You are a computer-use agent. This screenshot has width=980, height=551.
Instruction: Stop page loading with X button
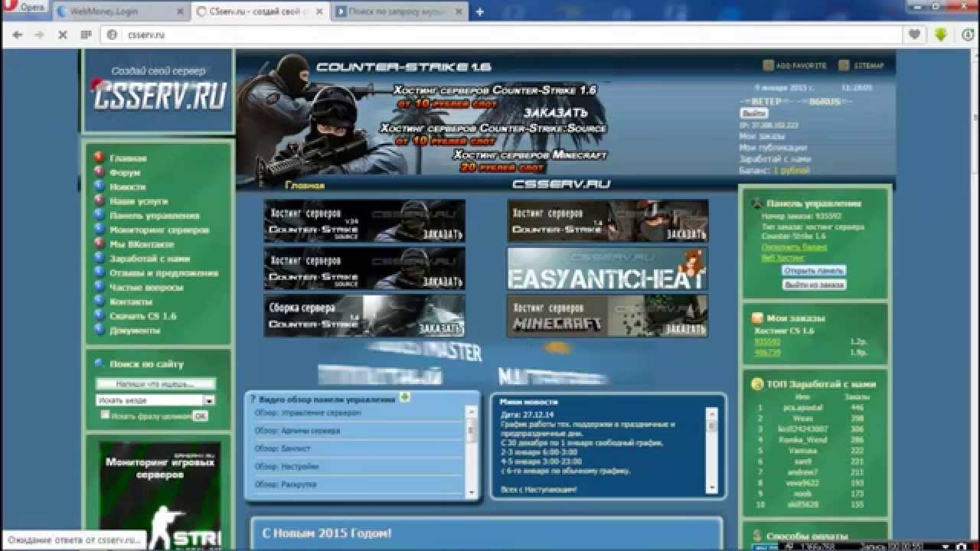63,34
